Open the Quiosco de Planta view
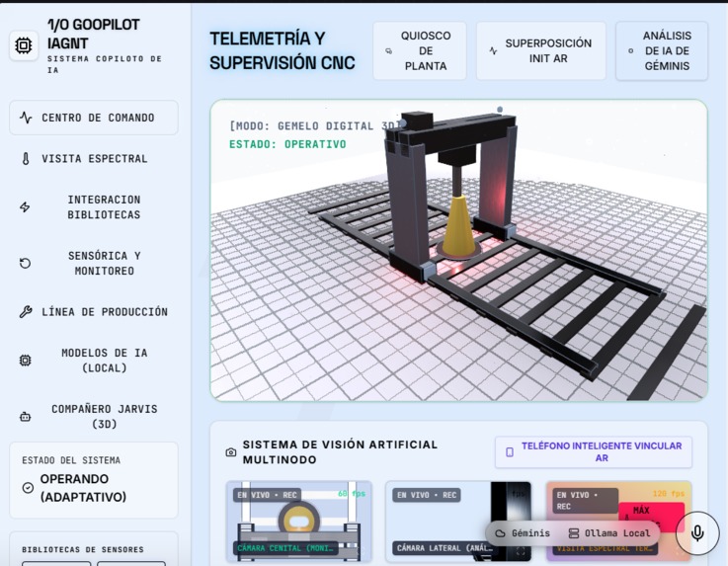728x566 pixels. pyautogui.click(x=420, y=51)
